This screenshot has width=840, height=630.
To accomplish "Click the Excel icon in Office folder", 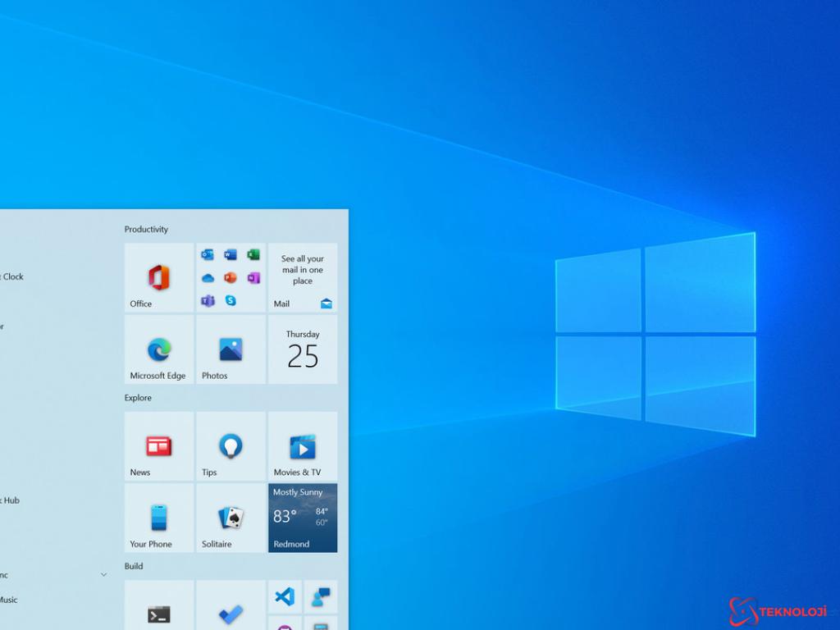I will 253,254.
